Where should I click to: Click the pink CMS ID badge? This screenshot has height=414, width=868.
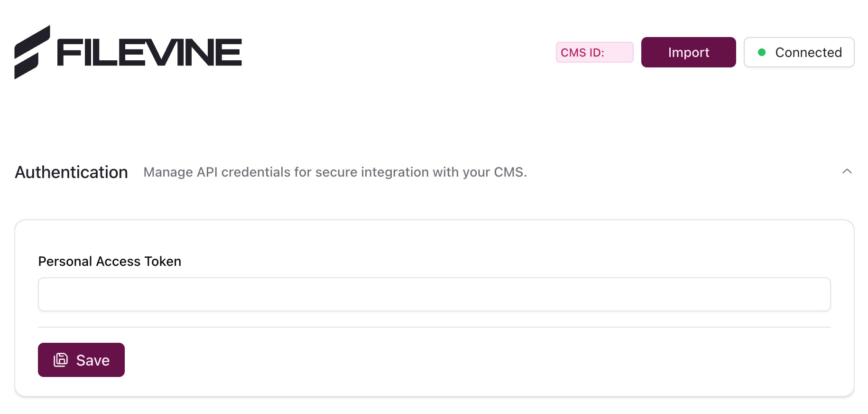pos(594,52)
